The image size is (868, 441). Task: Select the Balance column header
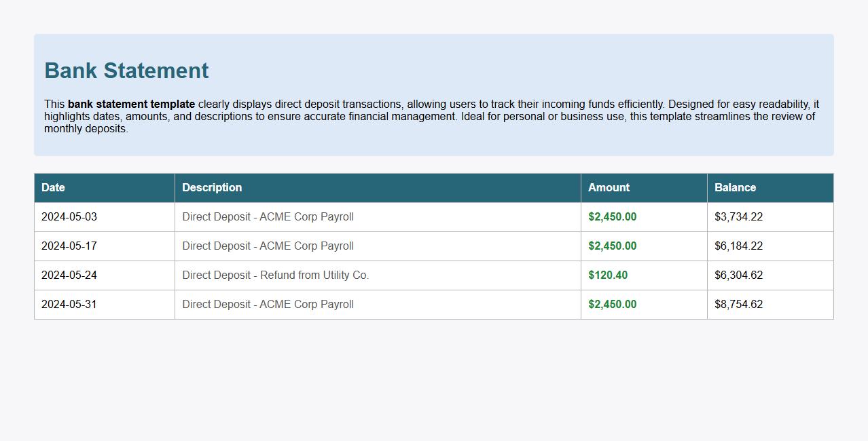[x=734, y=188]
